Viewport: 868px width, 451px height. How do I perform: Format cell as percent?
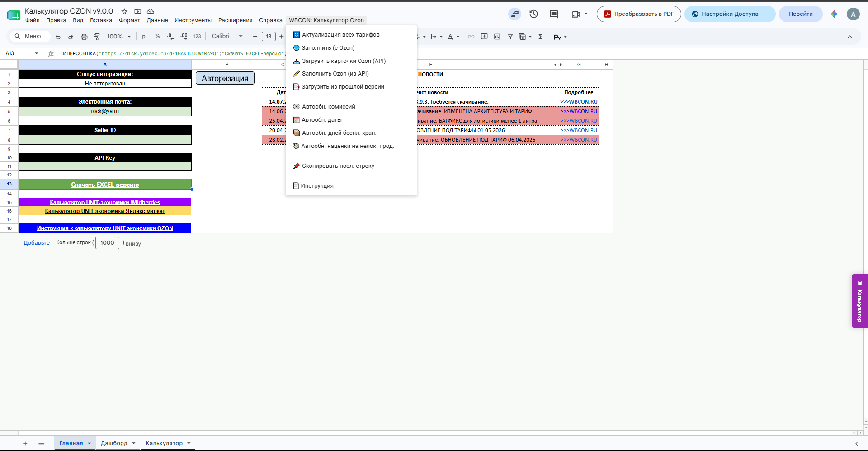pyautogui.click(x=157, y=37)
